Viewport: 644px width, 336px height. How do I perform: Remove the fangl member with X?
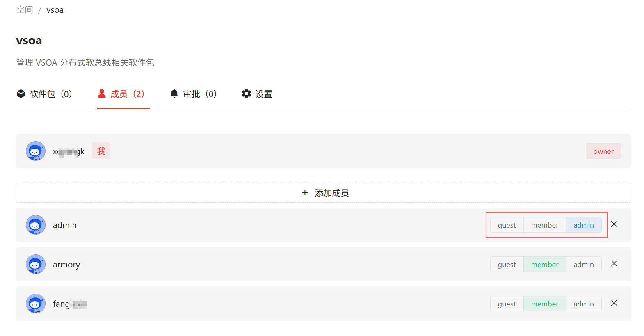point(614,303)
